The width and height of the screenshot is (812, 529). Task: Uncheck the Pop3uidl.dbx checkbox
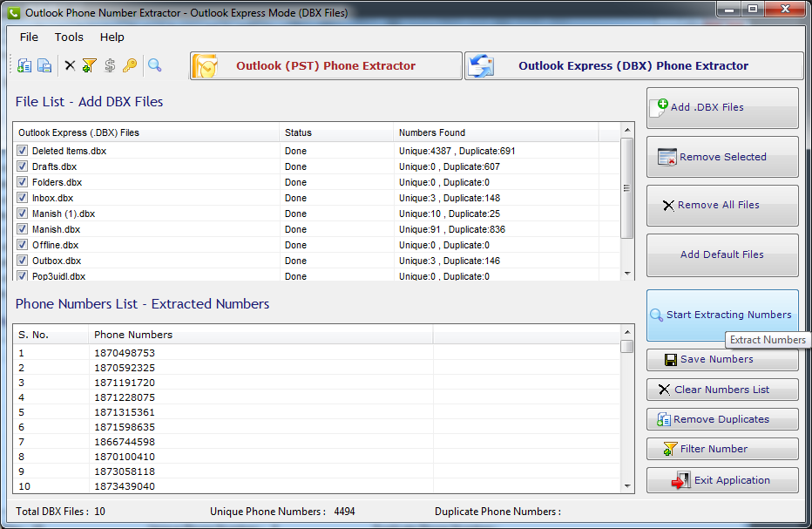(x=23, y=275)
